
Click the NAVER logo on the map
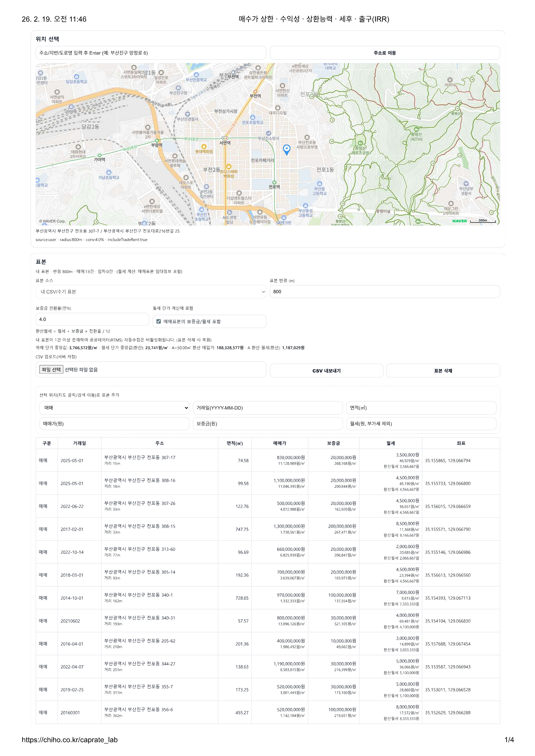coord(459,221)
